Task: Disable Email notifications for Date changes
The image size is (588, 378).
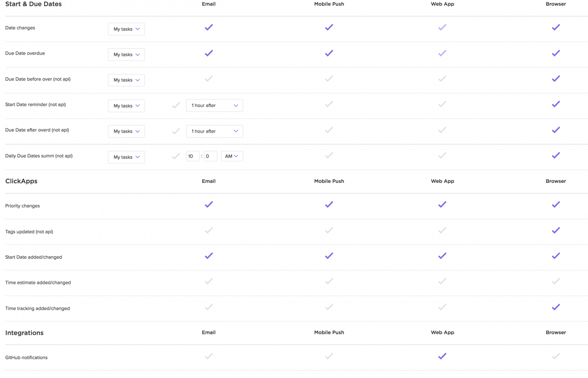Action: point(209,27)
